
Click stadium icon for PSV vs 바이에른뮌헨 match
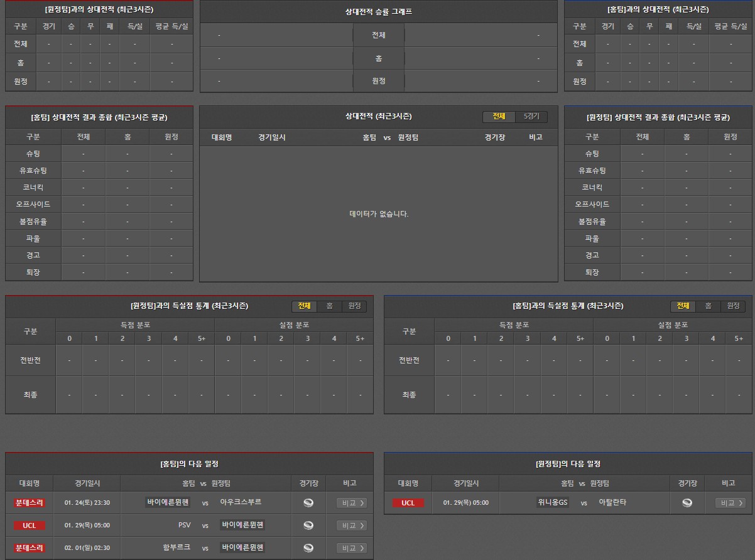[x=308, y=525]
